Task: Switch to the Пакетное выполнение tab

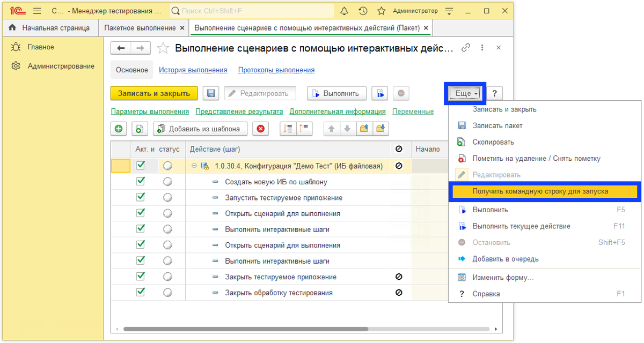Action: tap(140, 28)
